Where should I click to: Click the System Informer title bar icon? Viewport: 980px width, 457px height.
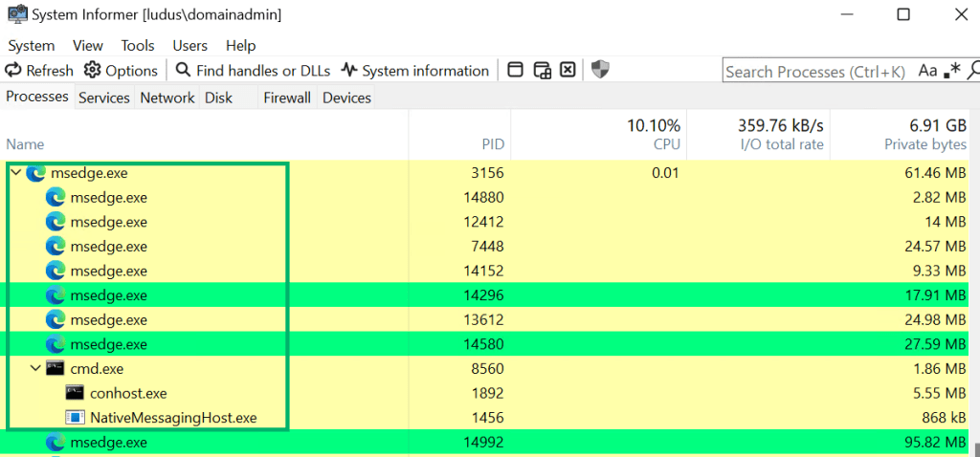tap(17, 13)
